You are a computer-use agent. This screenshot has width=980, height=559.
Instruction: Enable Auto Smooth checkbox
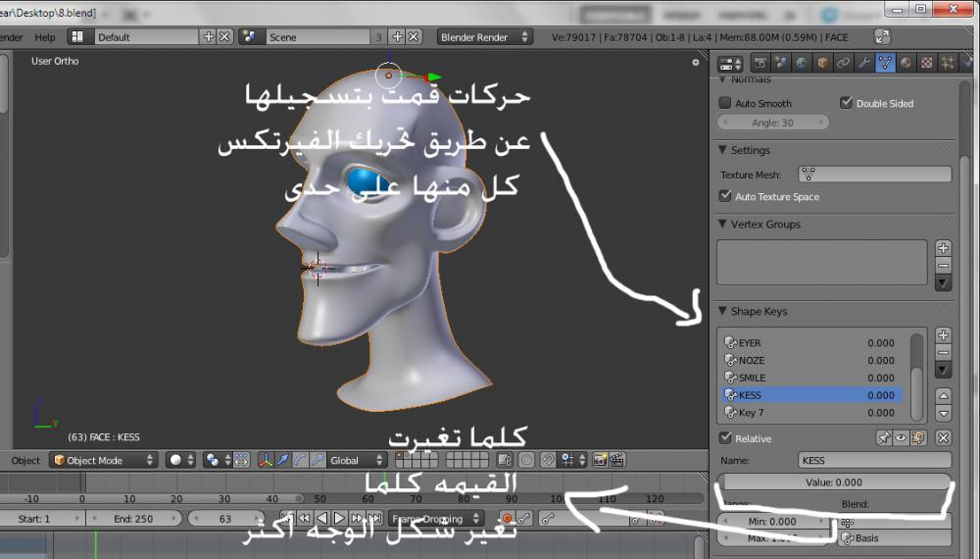coord(725,103)
